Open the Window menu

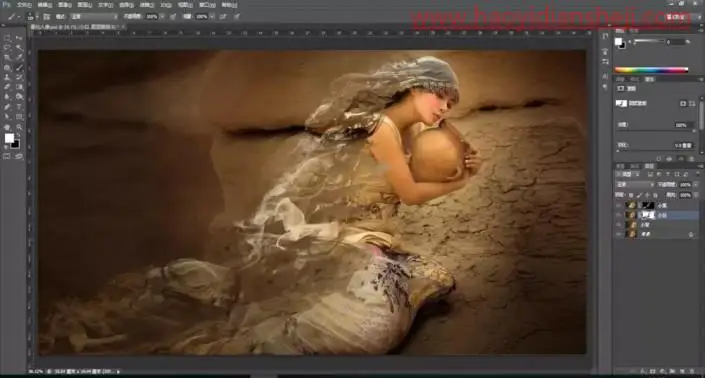207,5
